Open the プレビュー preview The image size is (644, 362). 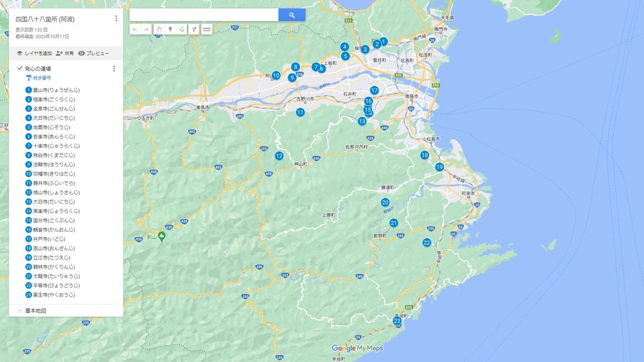point(93,53)
